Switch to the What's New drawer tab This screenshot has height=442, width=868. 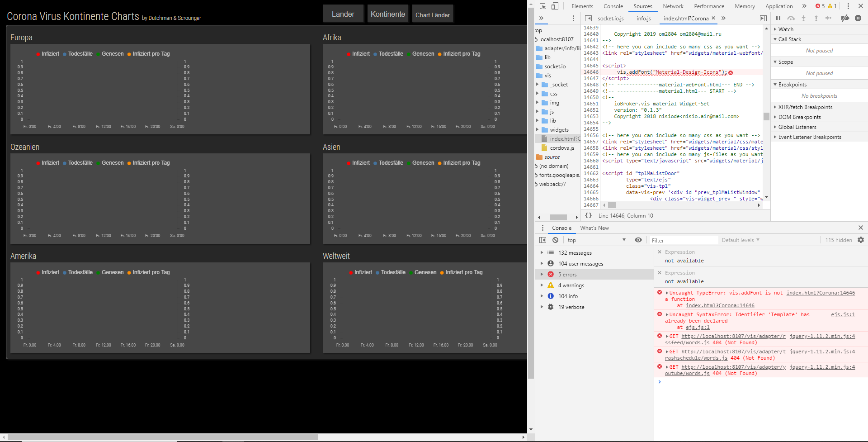click(x=594, y=228)
